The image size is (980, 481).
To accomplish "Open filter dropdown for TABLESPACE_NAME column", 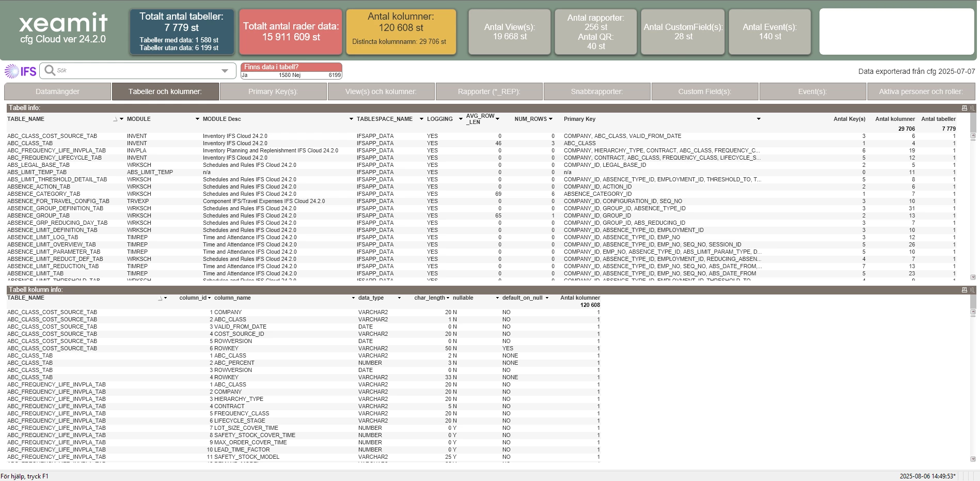I will pyautogui.click(x=421, y=119).
